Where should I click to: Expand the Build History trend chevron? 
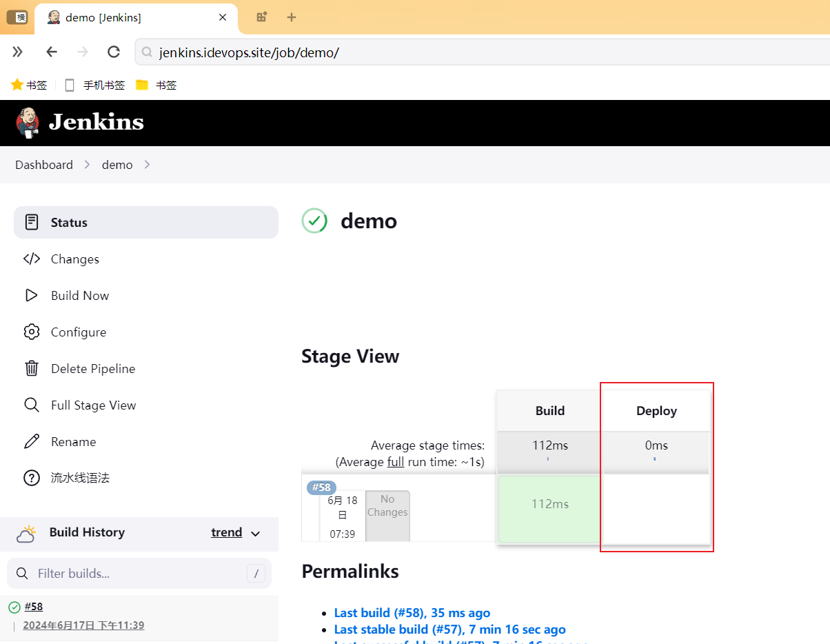[256, 534]
